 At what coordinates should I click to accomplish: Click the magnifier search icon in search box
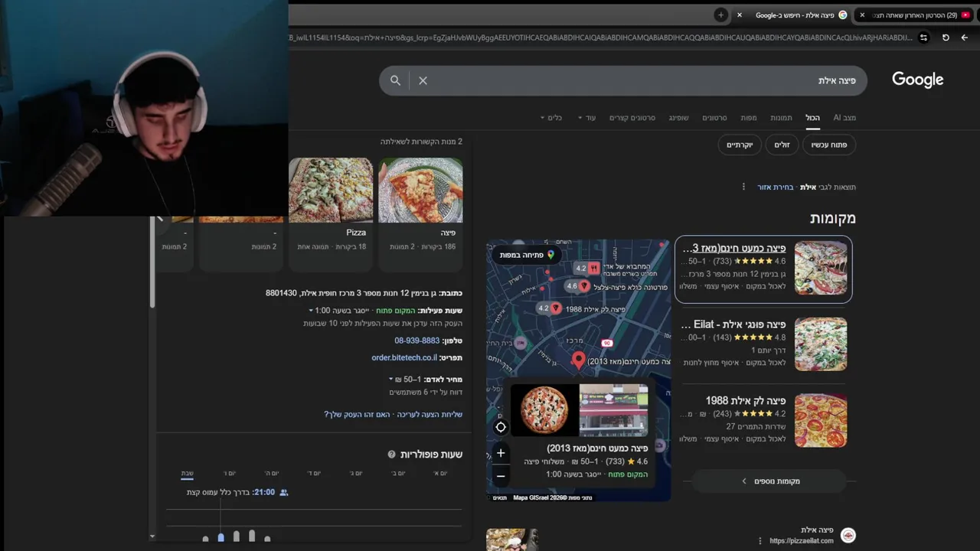coord(395,80)
